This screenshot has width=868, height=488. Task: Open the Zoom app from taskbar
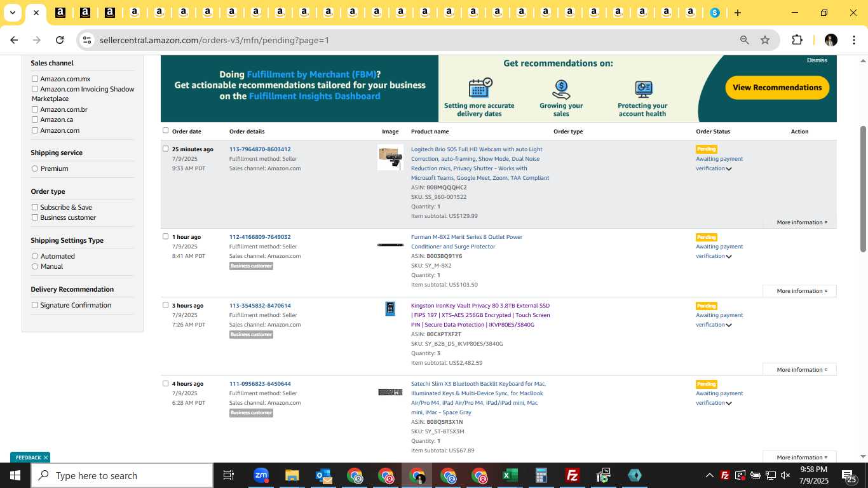click(x=261, y=475)
